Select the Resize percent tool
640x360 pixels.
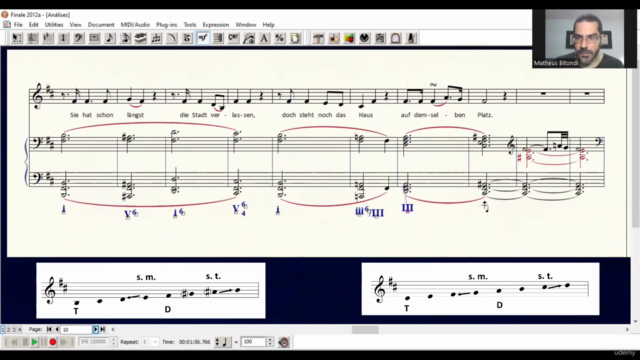coord(280,38)
